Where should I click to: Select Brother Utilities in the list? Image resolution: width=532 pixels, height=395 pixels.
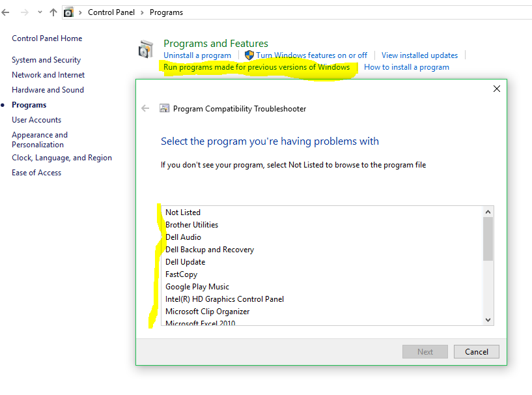coord(322,225)
